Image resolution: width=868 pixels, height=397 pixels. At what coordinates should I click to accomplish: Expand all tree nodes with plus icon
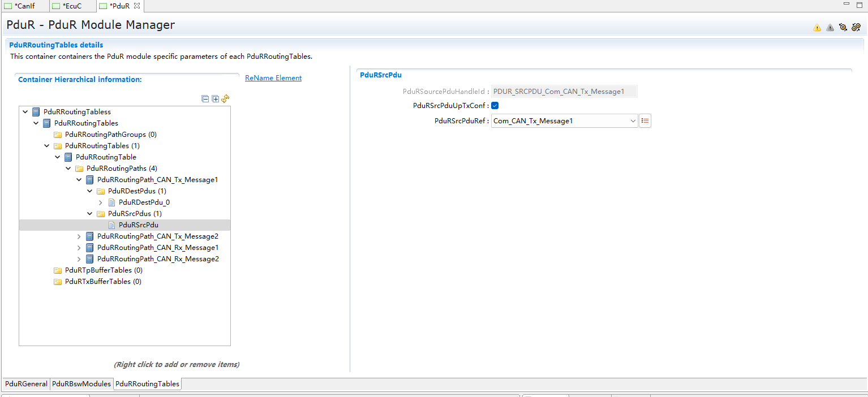coord(215,99)
